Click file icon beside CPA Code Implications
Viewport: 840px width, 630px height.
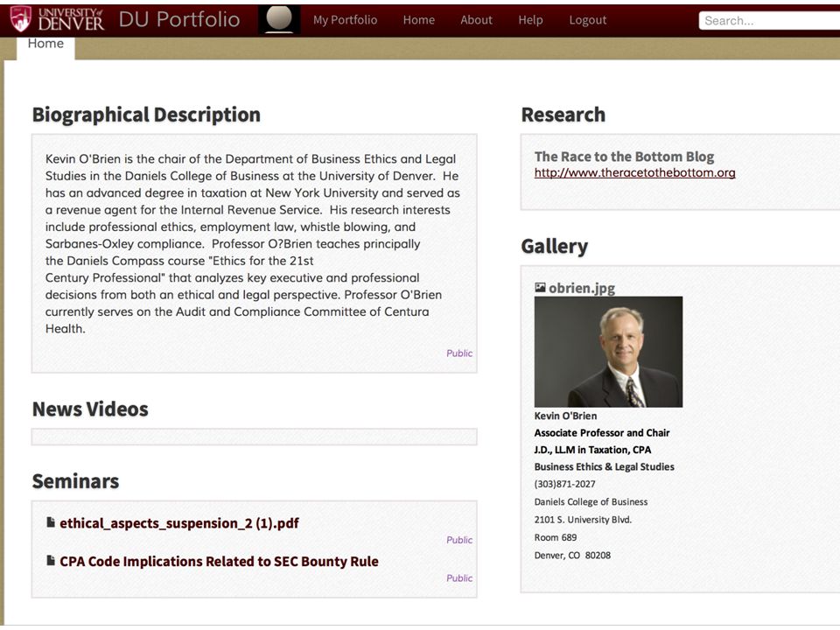tap(51, 560)
